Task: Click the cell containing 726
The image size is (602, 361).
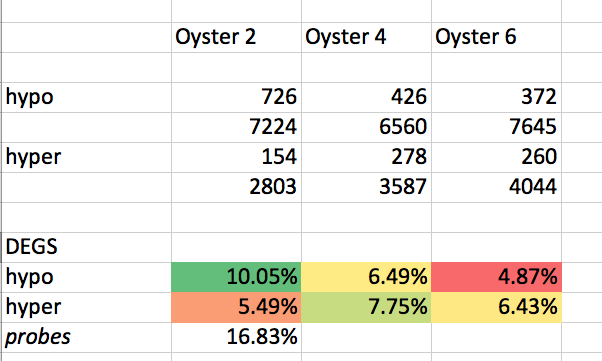Action: (236, 97)
